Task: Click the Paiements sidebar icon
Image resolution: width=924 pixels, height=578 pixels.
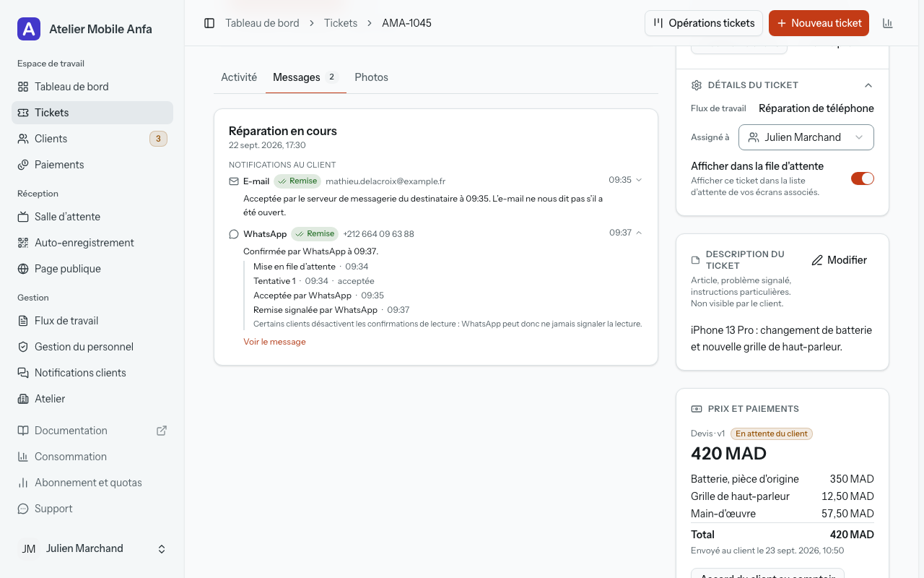Action: point(23,165)
